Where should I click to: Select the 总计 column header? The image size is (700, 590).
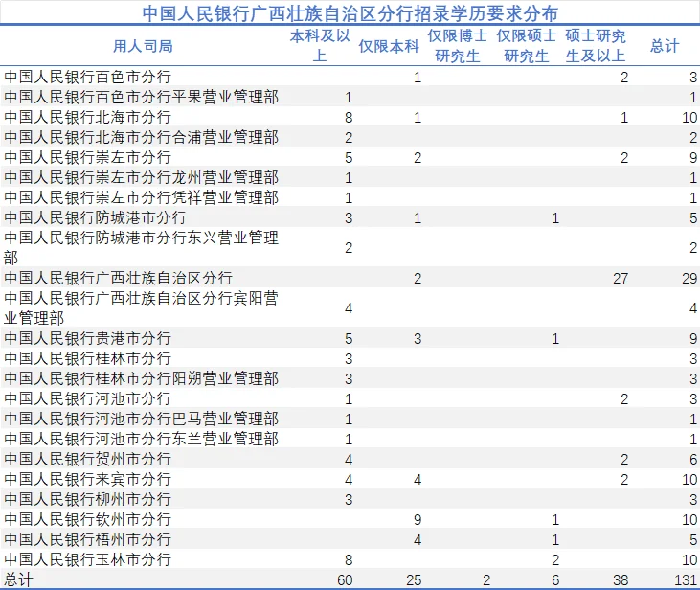click(665, 46)
